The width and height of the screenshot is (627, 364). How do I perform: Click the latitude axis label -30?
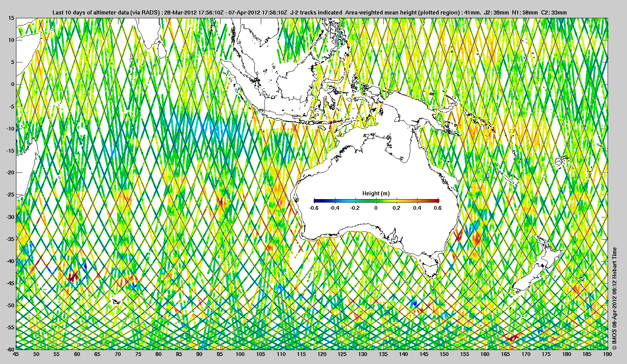click(10, 217)
